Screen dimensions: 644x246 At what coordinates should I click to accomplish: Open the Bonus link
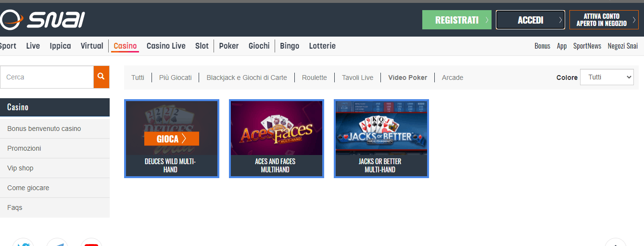[x=542, y=46]
